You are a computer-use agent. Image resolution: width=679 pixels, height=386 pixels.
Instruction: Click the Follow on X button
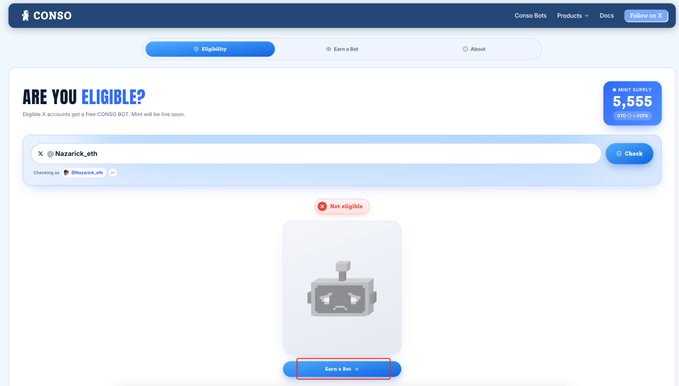[646, 16]
